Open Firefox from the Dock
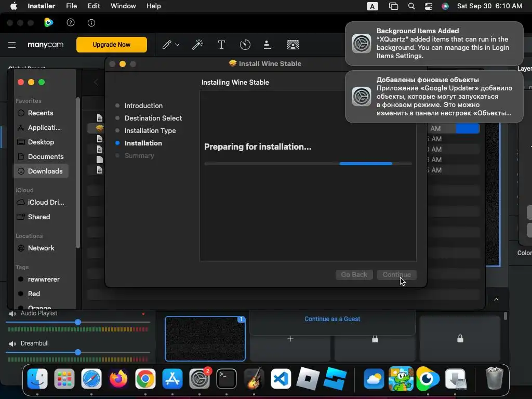Screen dimensions: 532x399 [118, 379]
